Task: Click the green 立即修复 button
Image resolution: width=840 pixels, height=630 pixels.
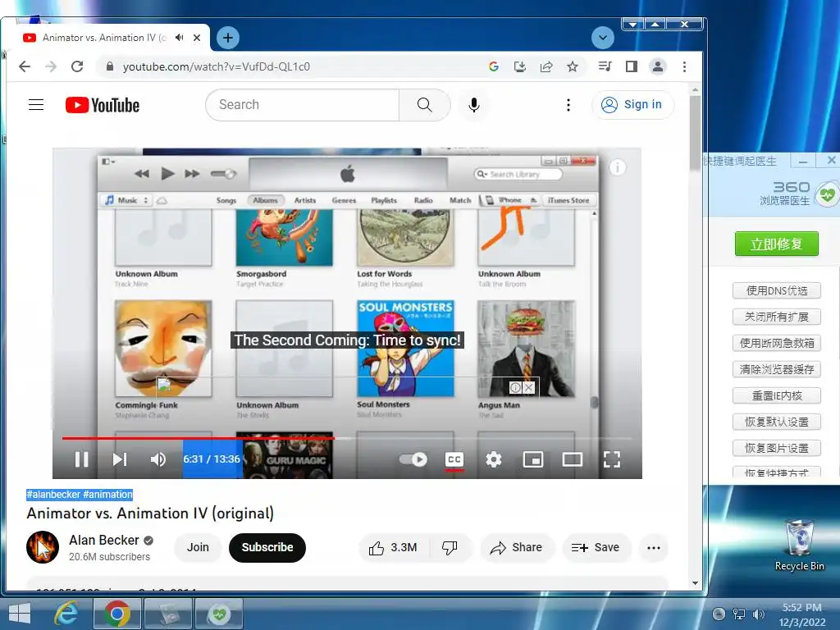Action: (x=776, y=244)
